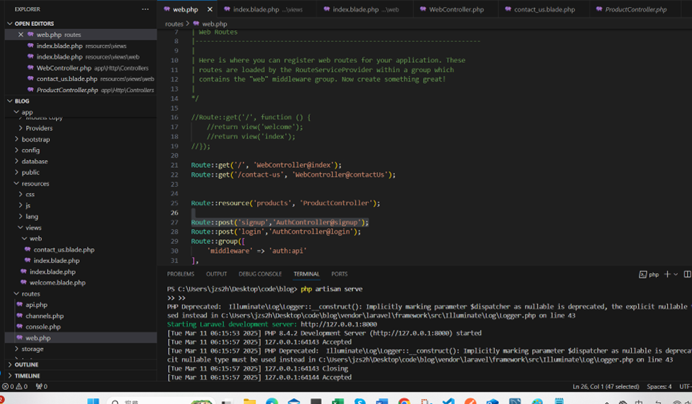Image resolution: width=692 pixels, height=404 pixels.
Task: Open the http://127.0.0.1:8000 server link in terminal
Action: (339, 324)
